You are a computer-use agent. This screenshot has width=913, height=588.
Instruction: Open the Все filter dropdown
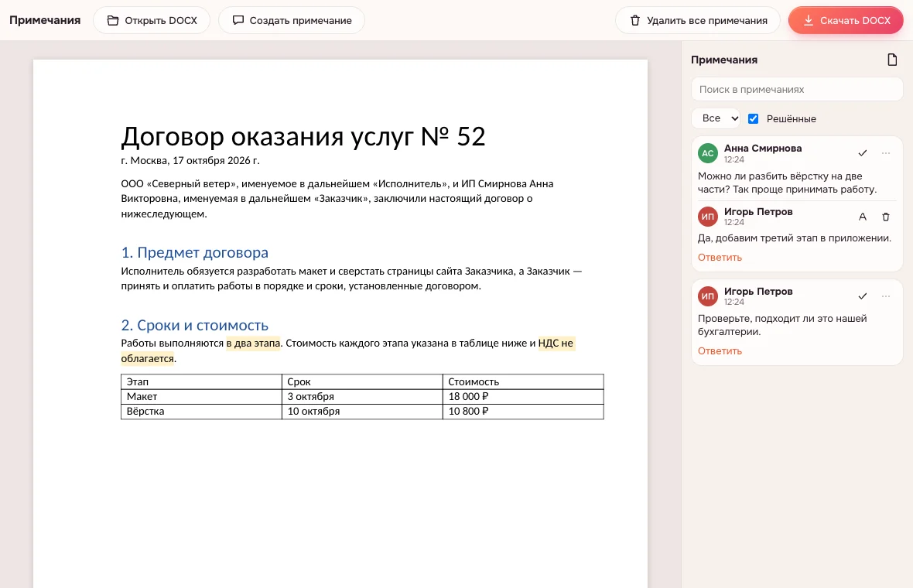click(x=716, y=118)
